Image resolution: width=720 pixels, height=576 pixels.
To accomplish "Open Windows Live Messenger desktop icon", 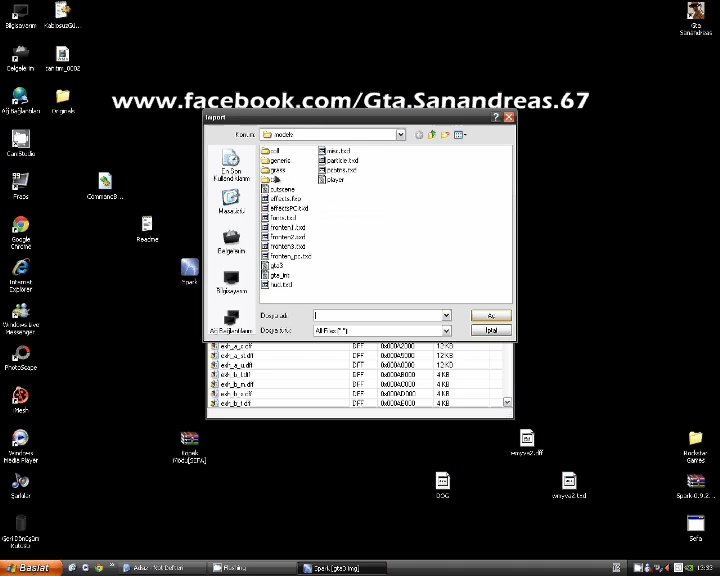I will (x=21, y=318).
